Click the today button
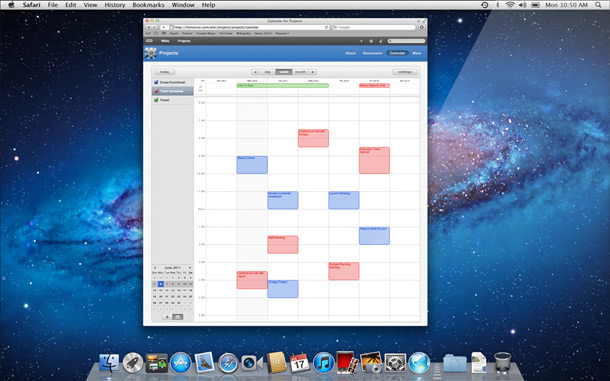Screen dimensions: 610x381 [165, 72]
